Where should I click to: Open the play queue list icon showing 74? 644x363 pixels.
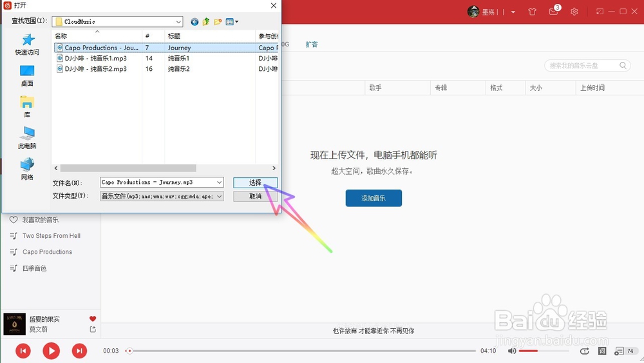pos(625,351)
